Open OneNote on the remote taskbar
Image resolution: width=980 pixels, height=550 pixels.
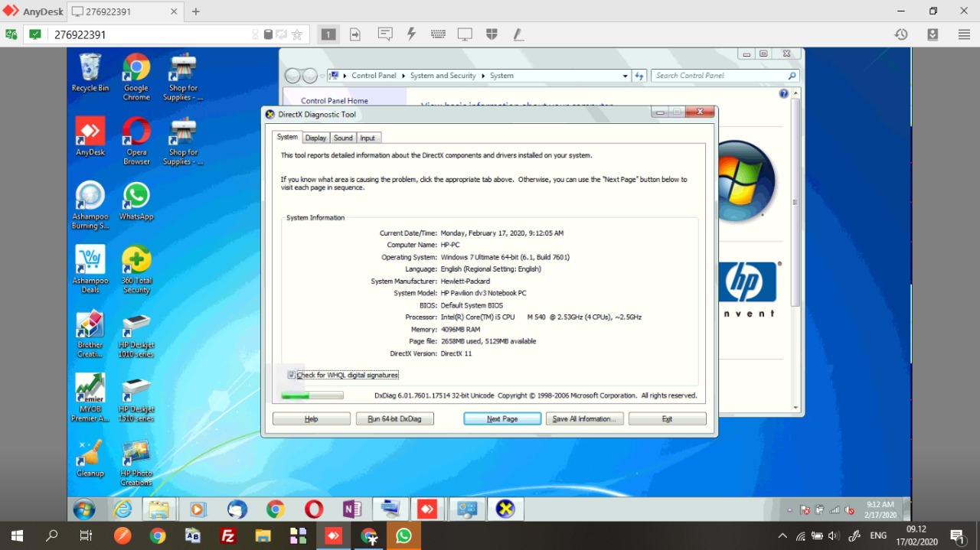(352, 509)
